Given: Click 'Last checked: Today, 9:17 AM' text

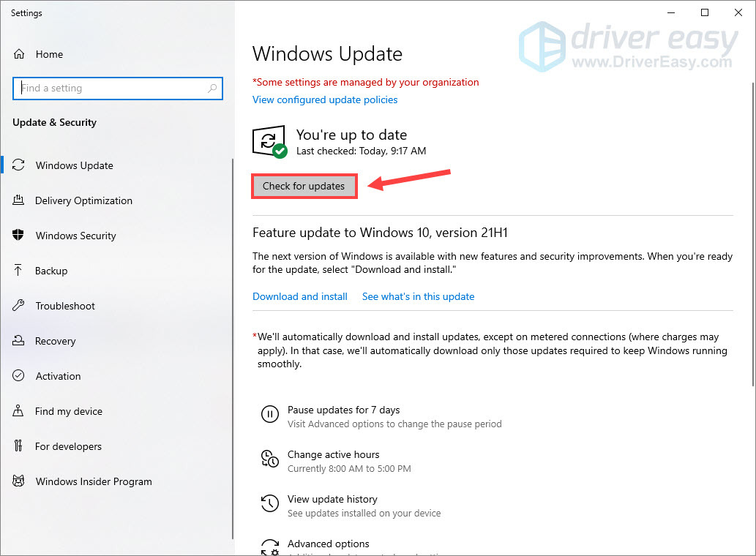Looking at the screenshot, I should 361,151.
